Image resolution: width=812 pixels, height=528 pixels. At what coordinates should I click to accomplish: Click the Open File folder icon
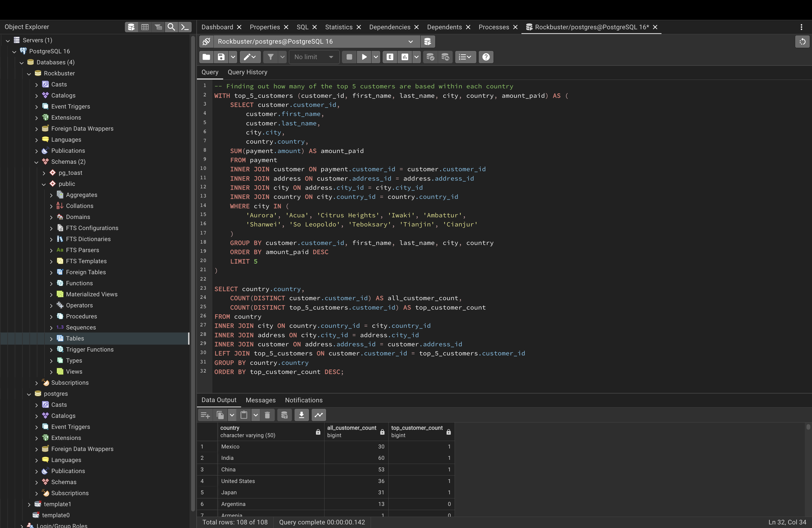[x=206, y=57]
